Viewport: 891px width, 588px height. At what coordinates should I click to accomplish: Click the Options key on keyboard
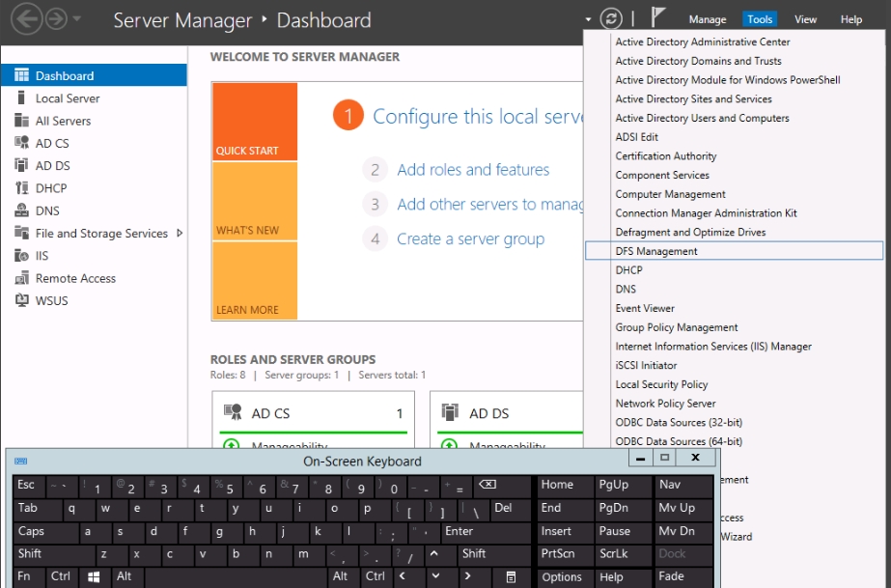tap(565, 577)
